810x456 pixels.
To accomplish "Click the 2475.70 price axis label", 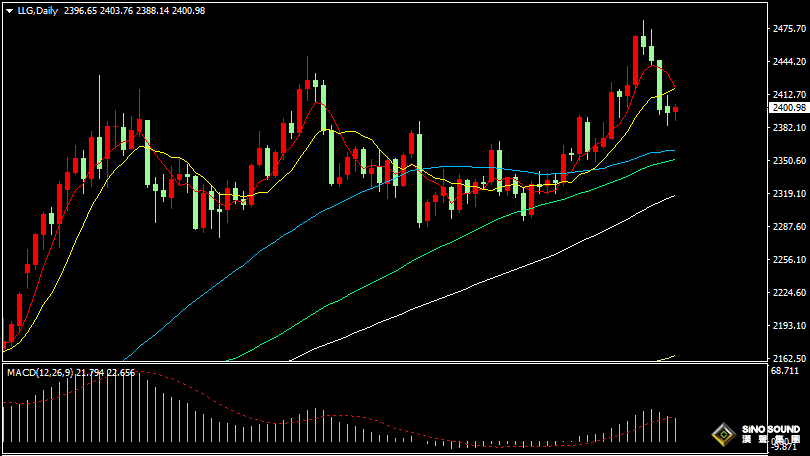I will [x=788, y=29].
